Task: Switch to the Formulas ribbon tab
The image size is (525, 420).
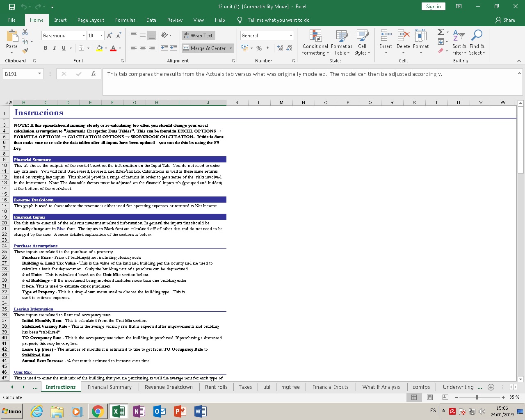Action: click(125, 20)
